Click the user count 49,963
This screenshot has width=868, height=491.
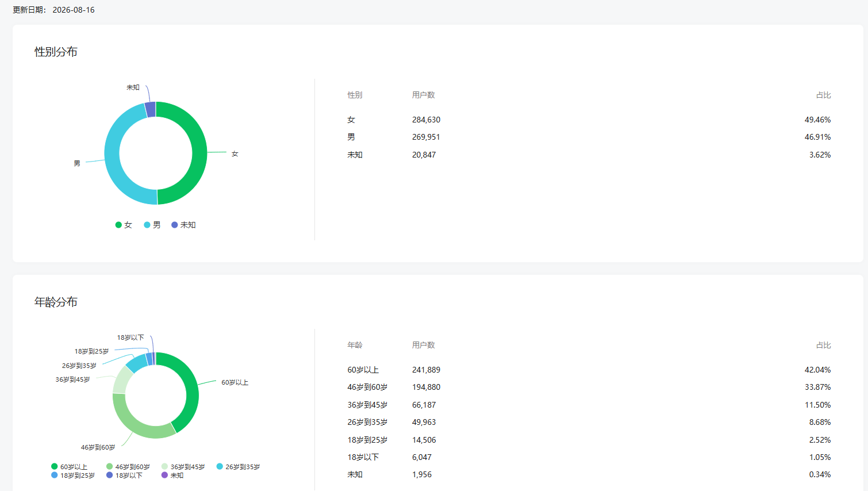pyautogui.click(x=424, y=422)
